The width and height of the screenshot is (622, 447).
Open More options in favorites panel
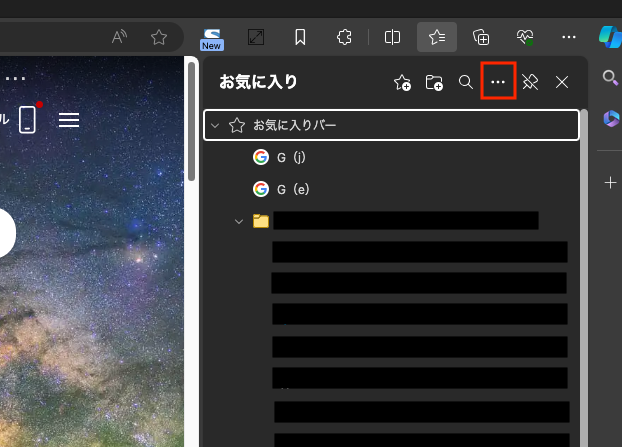[498, 82]
